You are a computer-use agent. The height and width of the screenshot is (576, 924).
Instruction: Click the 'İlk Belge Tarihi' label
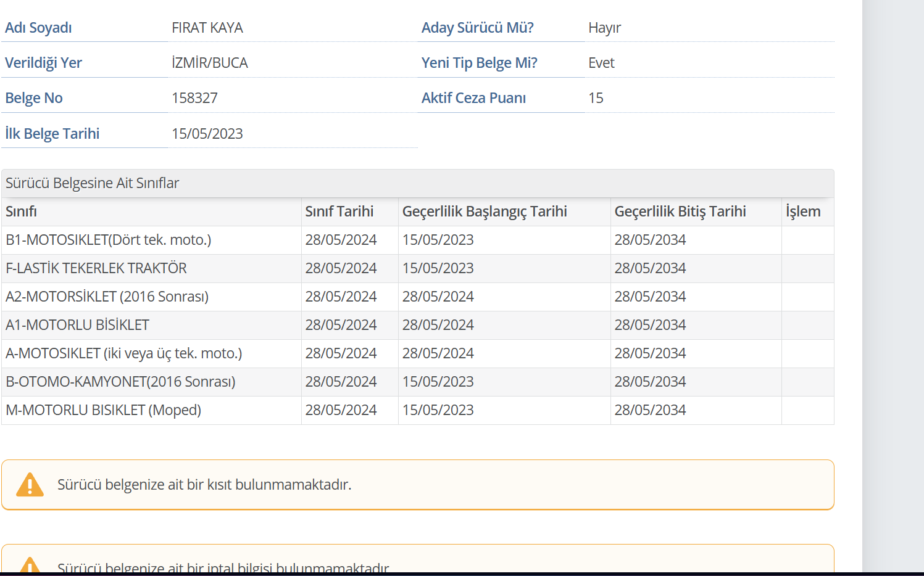click(x=52, y=134)
